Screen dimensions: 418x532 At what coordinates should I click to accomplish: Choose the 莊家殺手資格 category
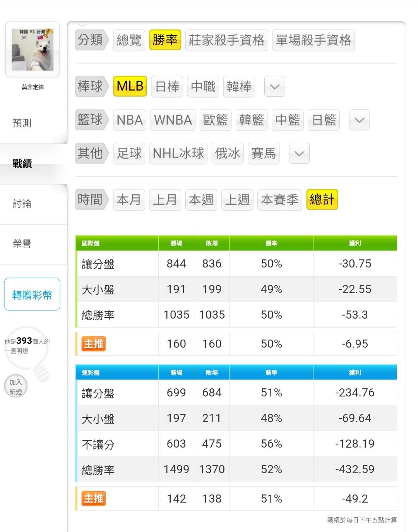[226, 40]
